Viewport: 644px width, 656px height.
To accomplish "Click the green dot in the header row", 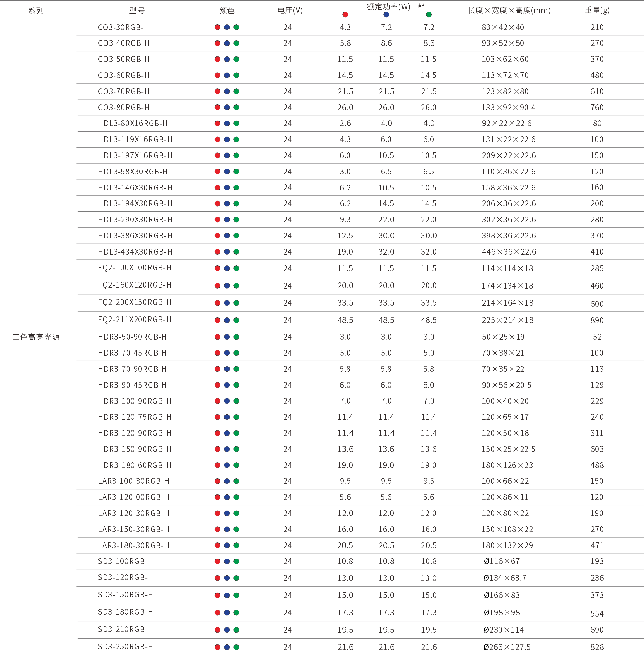I will (428, 15).
